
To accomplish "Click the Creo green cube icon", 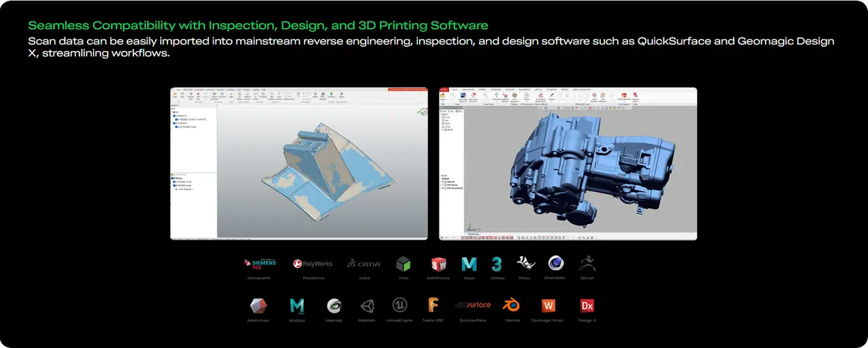I will click(x=403, y=264).
